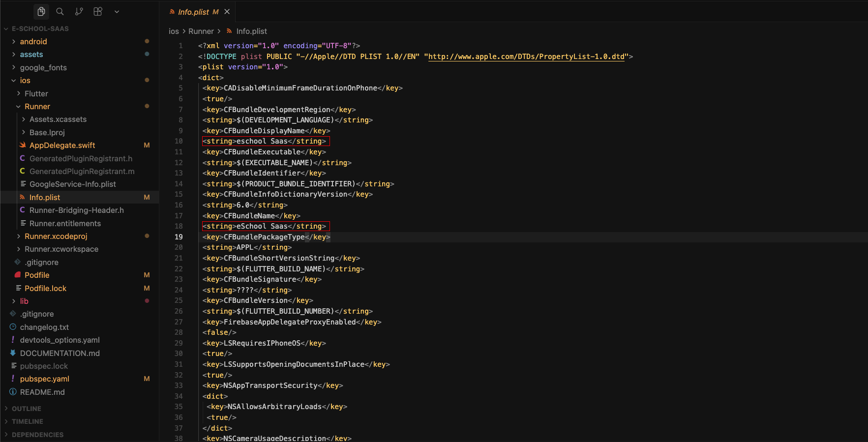Screen dimensions: 868x442
Task: Collapse the Runner folder in ios
Action: point(37,107)
